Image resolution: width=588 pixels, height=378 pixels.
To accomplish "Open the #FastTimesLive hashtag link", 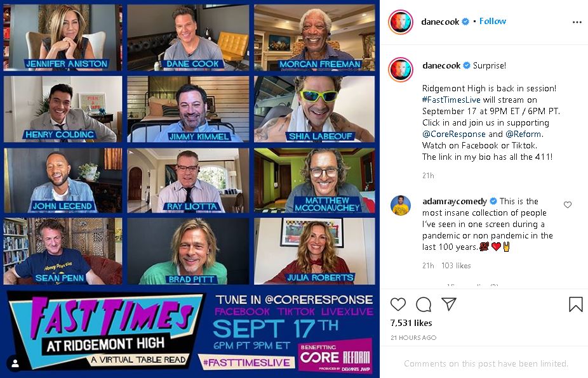I will [x=451, y=100].
